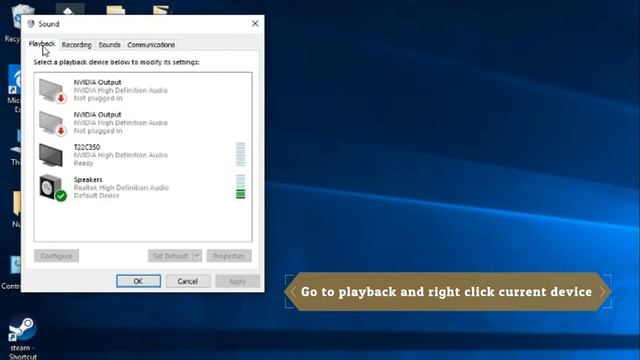Open the Recording tab
Image resolution: width=640 pixels, height=360 pixels.
pyautogui.click(x=76, y=45)
